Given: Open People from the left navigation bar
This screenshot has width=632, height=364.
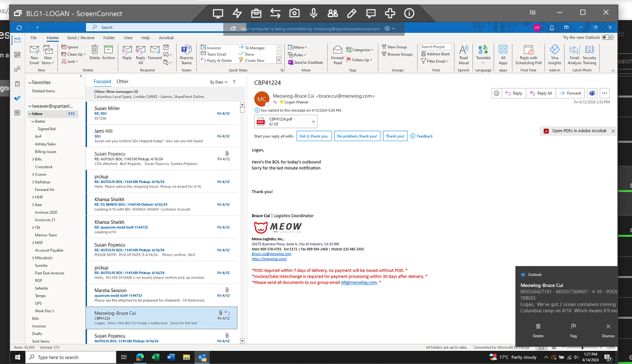Looking at the screenshot, I should pos(18,69).
